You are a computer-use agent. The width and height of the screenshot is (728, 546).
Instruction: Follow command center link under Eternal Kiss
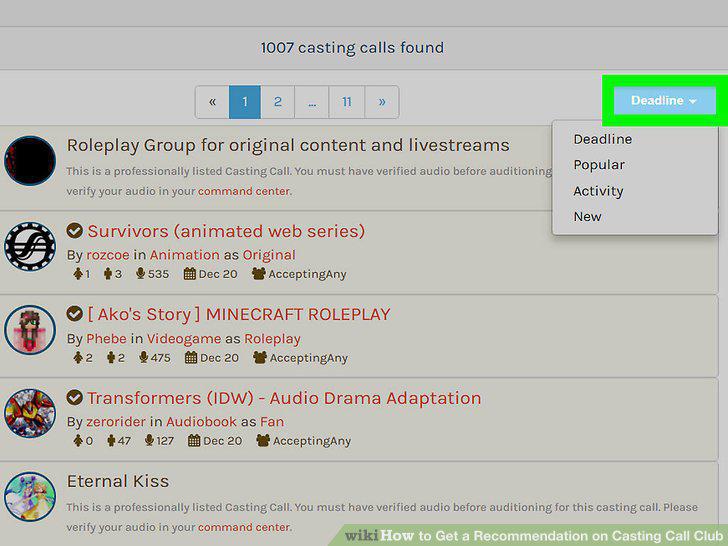click(x=244, y=527)
